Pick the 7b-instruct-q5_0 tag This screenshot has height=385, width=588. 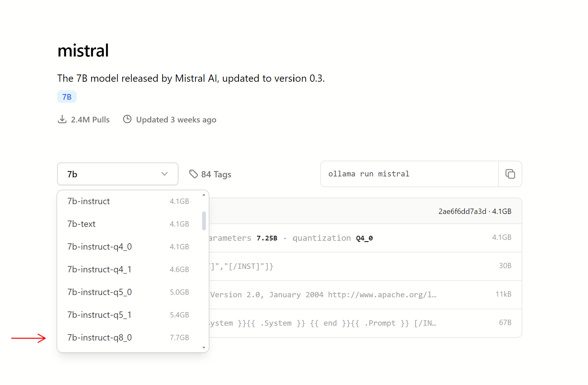click(x=129, y=292)
